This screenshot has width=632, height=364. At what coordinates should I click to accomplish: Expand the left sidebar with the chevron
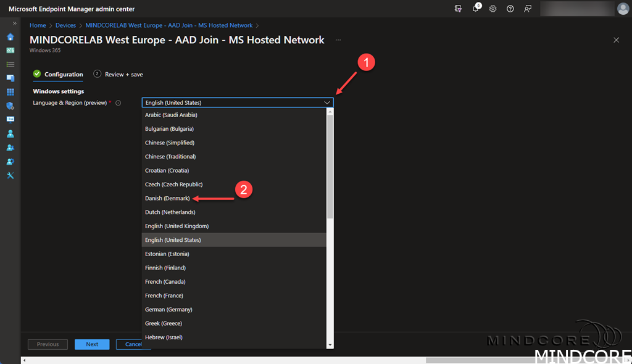(14, 23)
